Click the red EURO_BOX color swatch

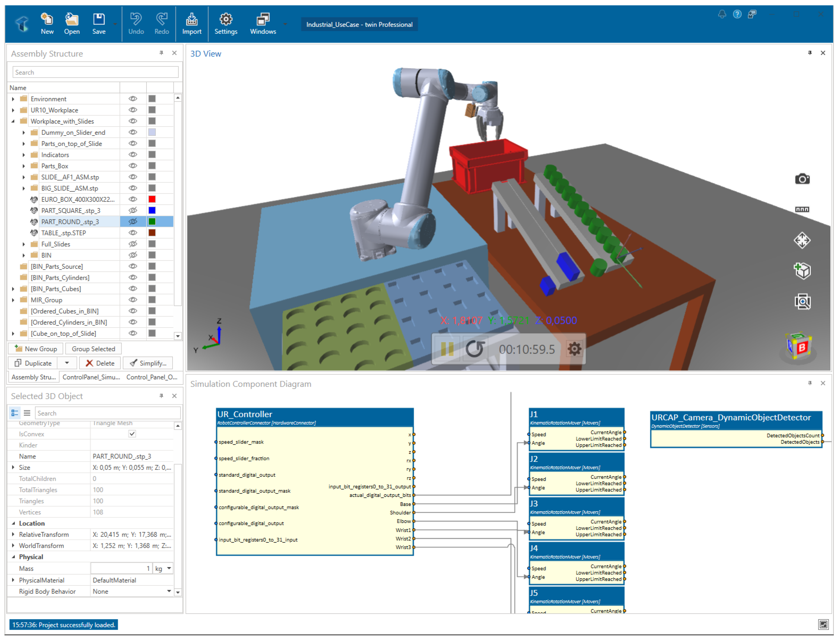tap(152, 200)
